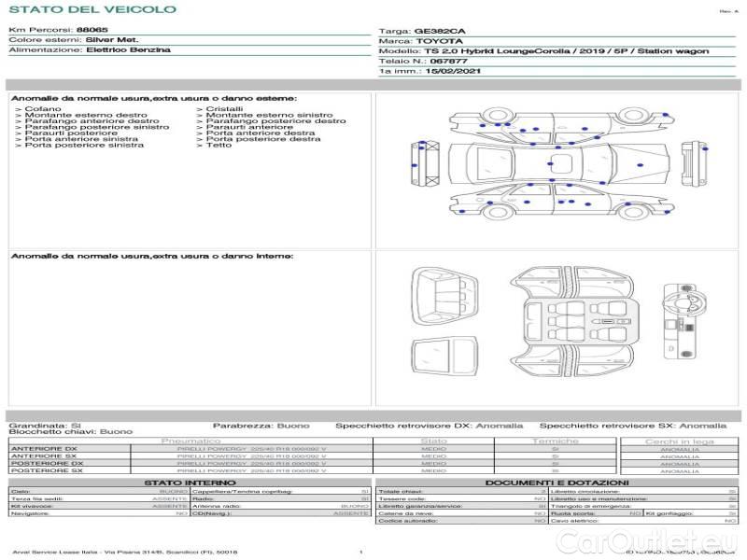Viewport: 747px width, 560px height.
Task: Select the Elettrico Benzina fuel type
Action: click(128, 50)
